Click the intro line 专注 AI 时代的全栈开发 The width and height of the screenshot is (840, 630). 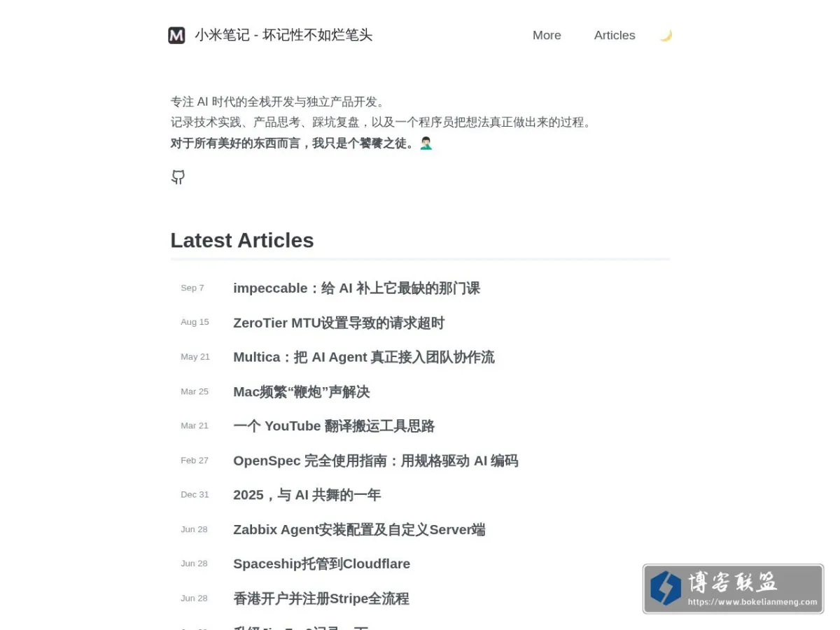tap(278, 102)
